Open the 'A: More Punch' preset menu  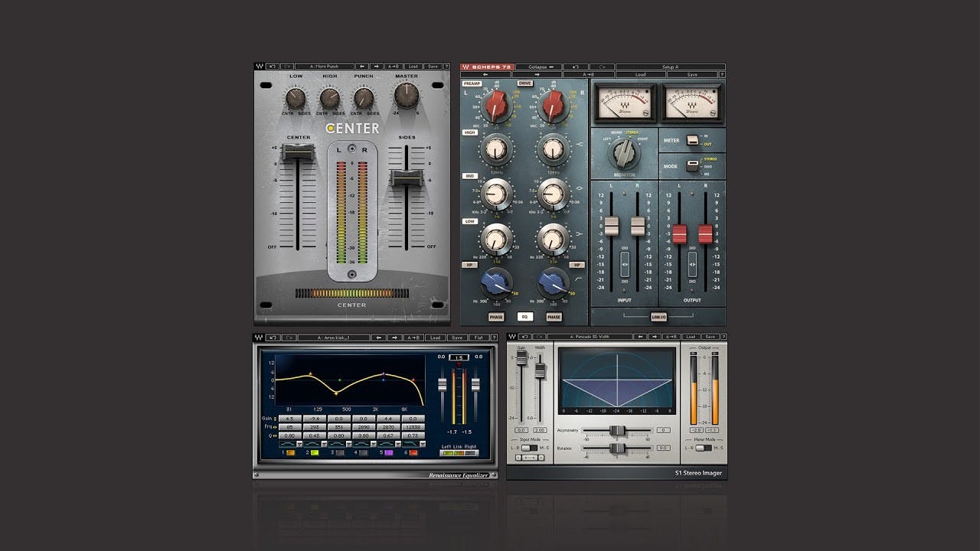[x=325, y=67]
